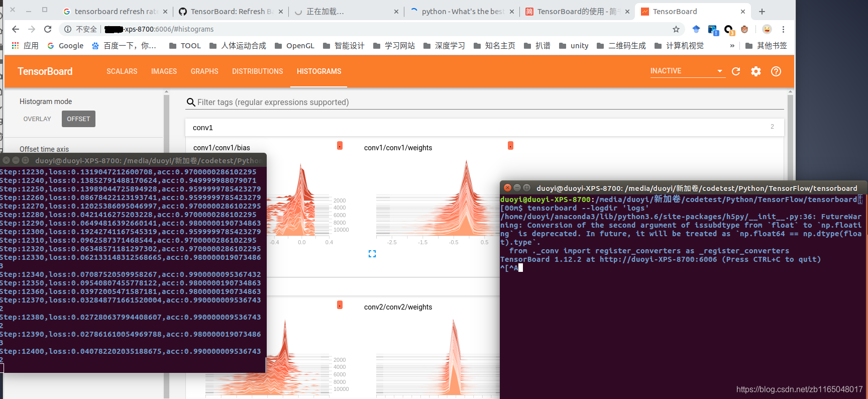Viewport: 868px width, 399px height.
Task: Bookmark this page with the star icon
Action: tap(676, 29)
